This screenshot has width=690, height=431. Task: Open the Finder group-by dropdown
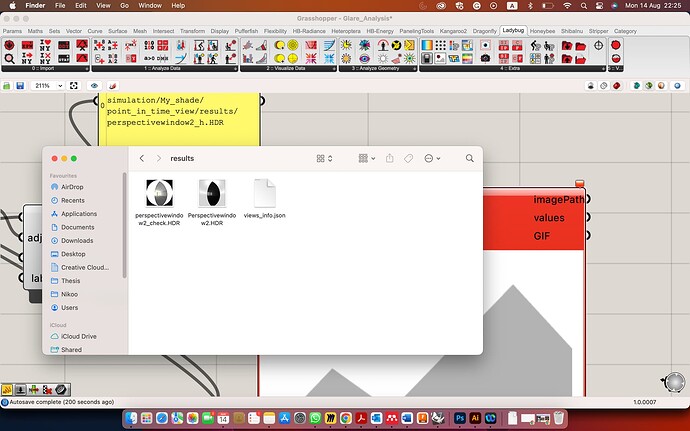pos(367,158)
